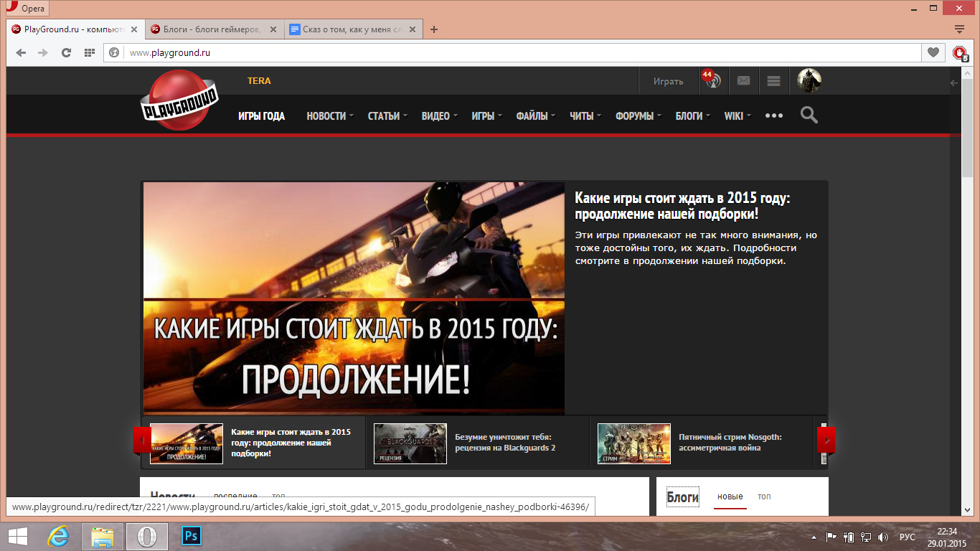Select the 'топ' tab in Блоги section
The width and height of the screenshot is (980, 551).
(764, 497)
